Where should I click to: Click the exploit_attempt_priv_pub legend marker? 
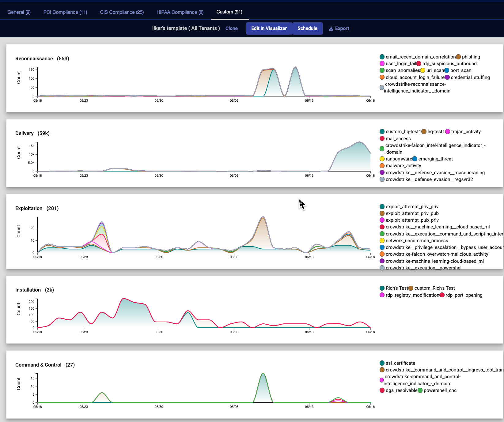tap(382, 213)
